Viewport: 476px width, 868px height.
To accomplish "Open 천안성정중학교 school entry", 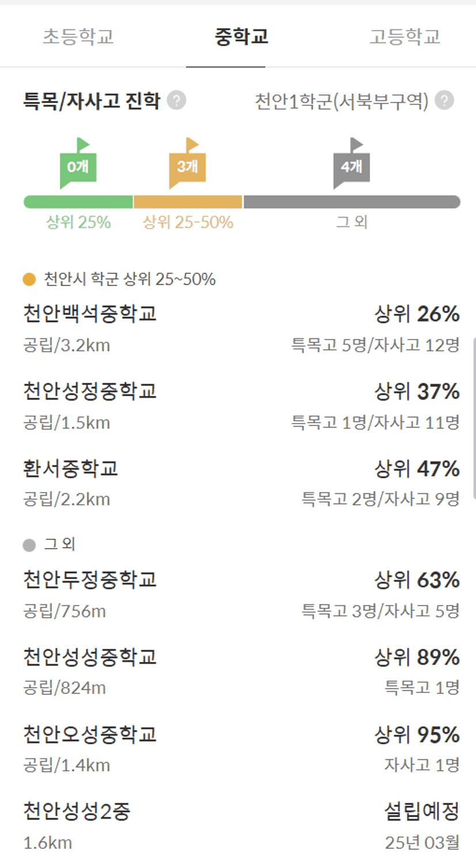I will [90, 391].
